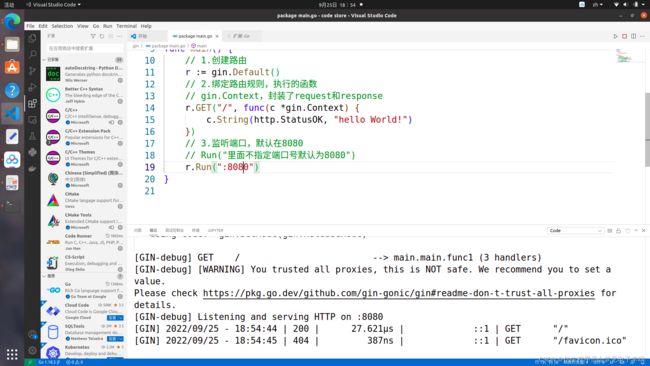The height and width of the screenshot is (366, 650).
Task: Open manage gear for autoDocstring extension
Action: [x=120, y=80]
